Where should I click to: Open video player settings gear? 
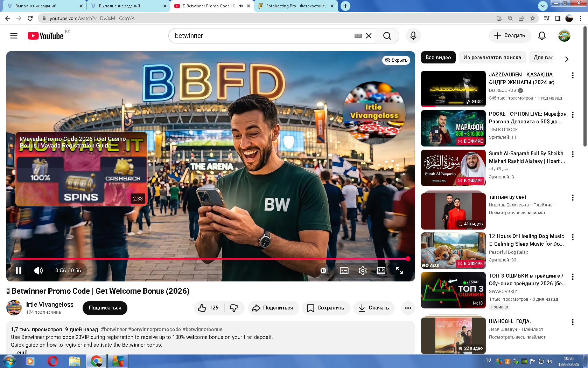[x=363, y=271]
